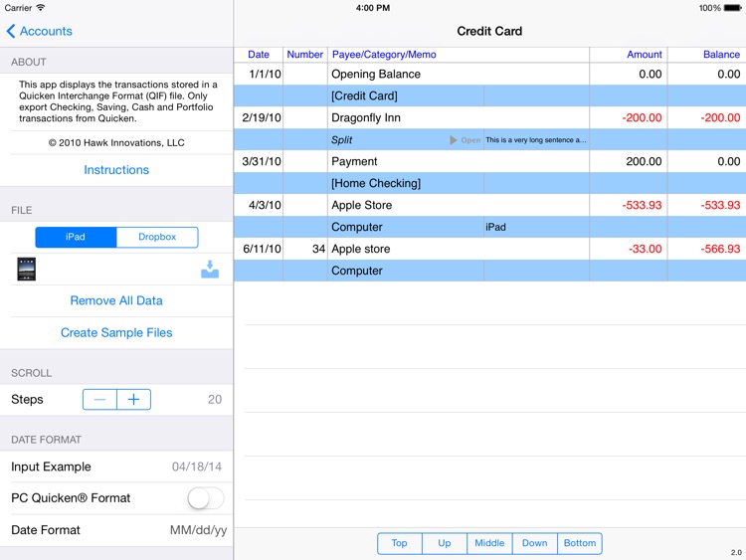The height and width of the screenshot is (560, 746).
Task: Go back to Accounts
Action: coord(39,31)
